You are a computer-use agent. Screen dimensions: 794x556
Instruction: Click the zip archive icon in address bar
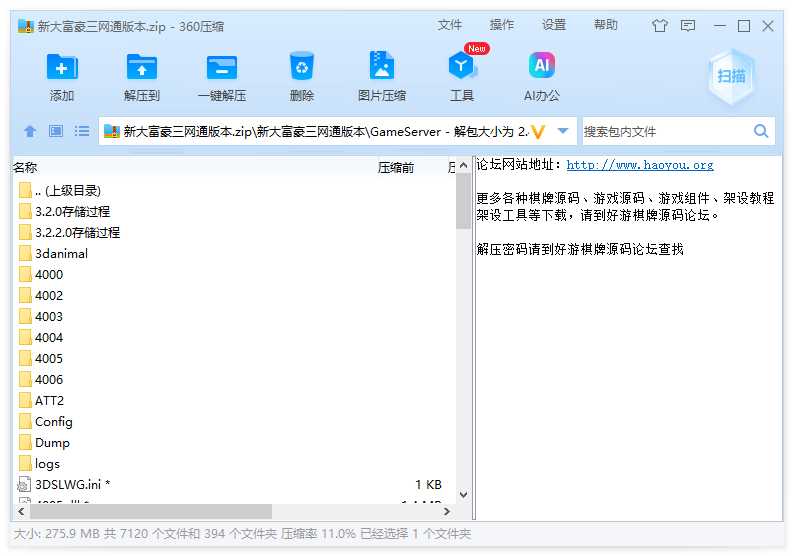point(111,132)
